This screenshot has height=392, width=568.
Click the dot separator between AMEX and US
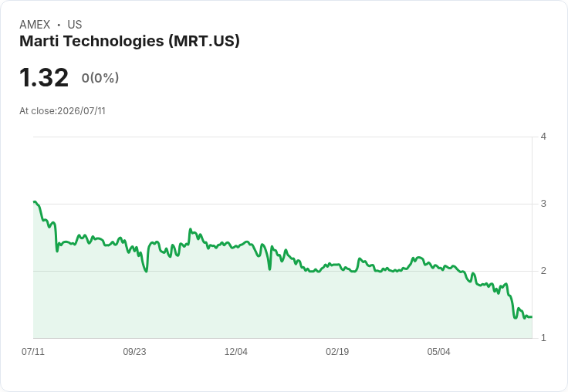pos(59,25)
